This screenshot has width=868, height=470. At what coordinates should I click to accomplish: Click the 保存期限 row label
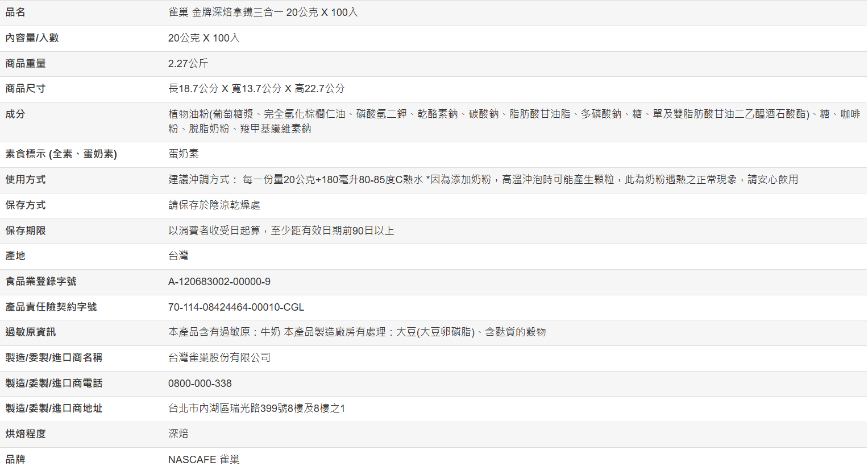tap(26, 231)
